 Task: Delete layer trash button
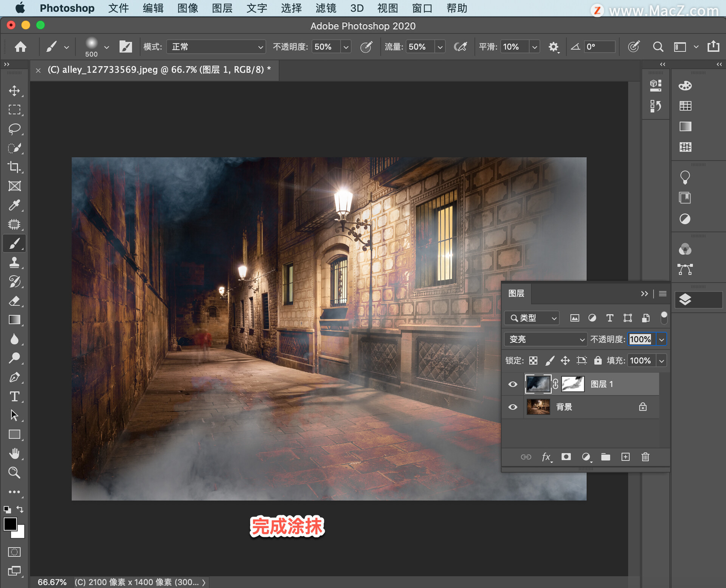click(645, 457)
